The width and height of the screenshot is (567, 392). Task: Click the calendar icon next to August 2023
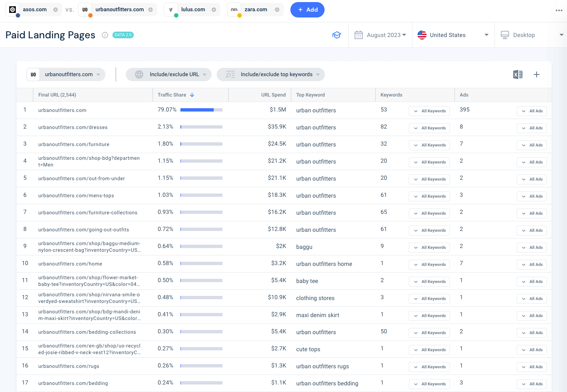point(358,35)
